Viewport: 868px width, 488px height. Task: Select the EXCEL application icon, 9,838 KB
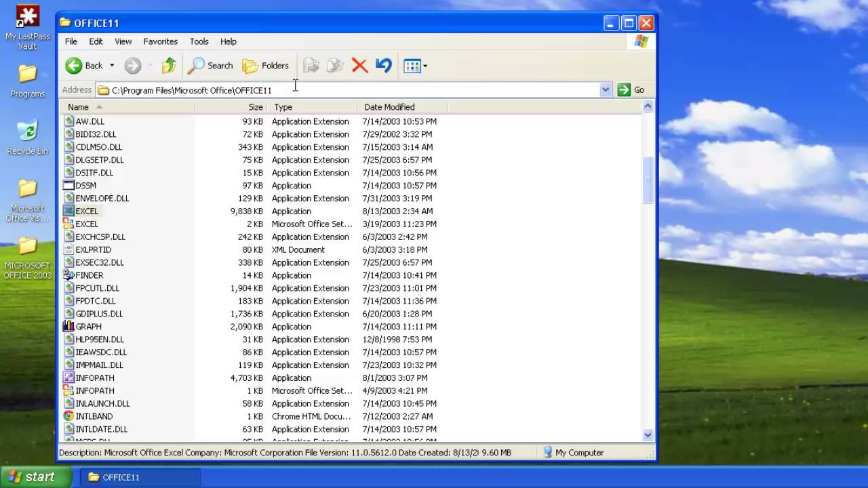68,211
